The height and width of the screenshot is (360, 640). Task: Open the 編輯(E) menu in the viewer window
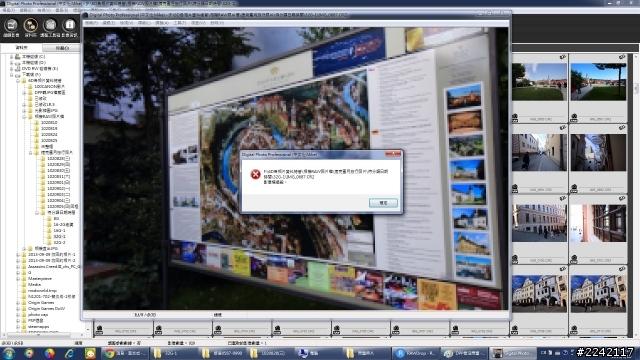108,23
